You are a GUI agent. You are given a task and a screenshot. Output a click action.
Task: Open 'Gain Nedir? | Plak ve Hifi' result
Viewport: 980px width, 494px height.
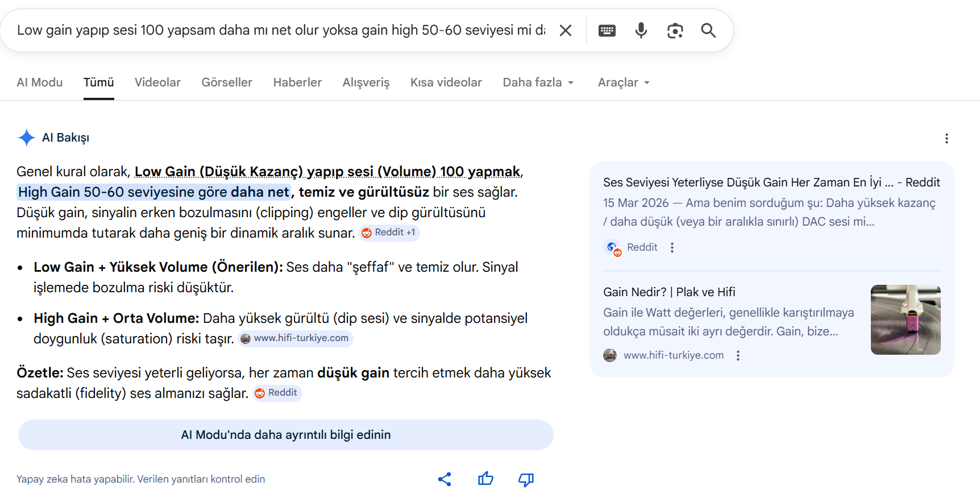(669, 292)
